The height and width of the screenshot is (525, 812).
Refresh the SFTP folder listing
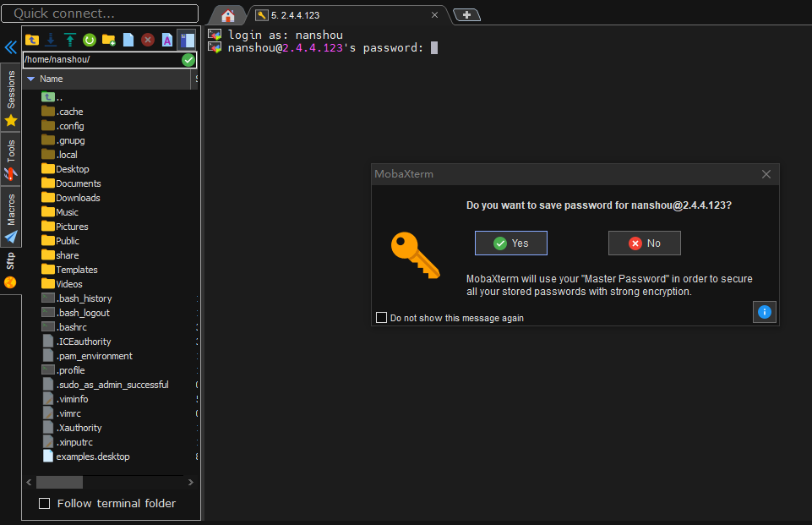pyautogui.click(x=89, y=40)
